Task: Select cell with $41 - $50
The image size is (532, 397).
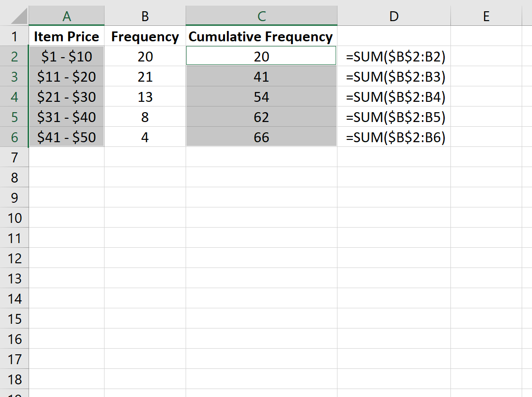Action: pyautogui.click(x=67, y=137)
